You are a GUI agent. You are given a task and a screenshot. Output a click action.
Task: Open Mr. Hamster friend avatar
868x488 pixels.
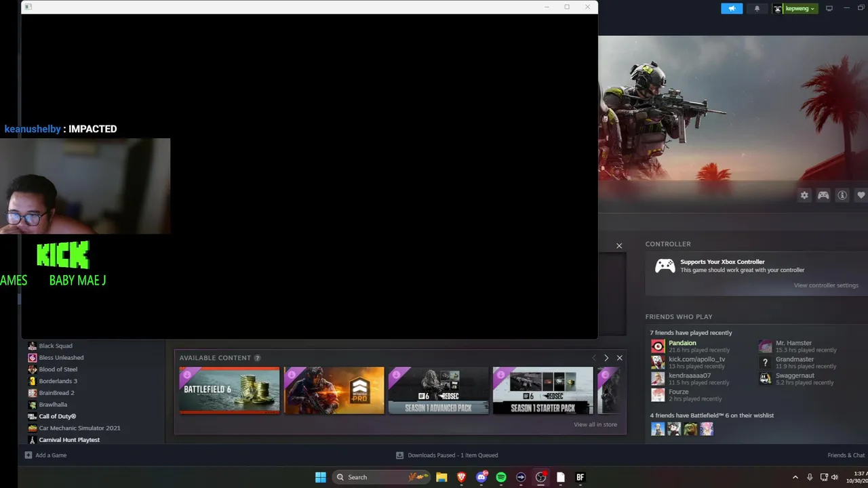point(765,346)
